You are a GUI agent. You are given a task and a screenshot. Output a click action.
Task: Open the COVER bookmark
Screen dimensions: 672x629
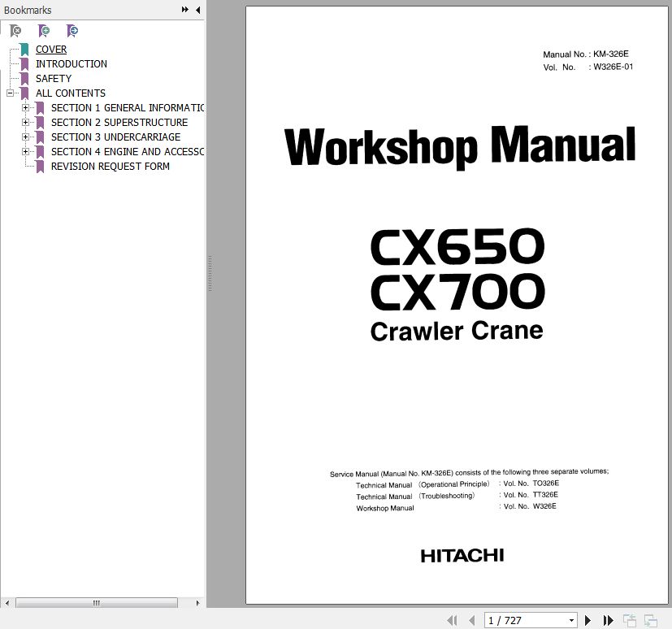51,50
